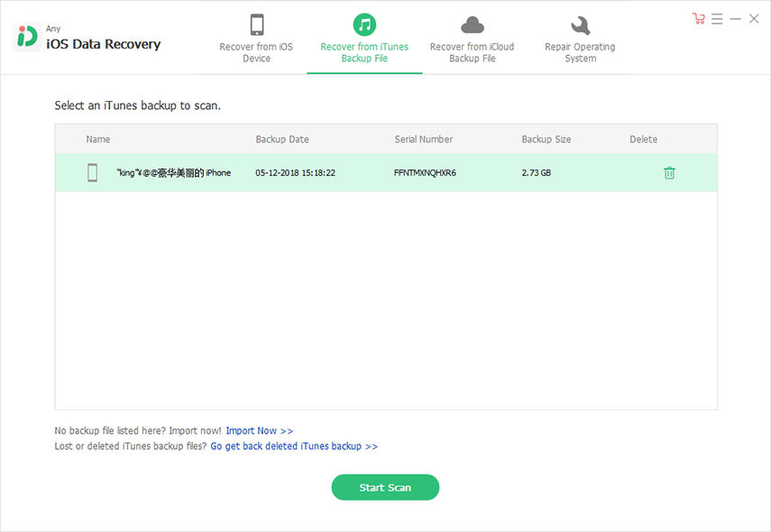Image resolution: width=771 pixels, height=532 pixels.
Task: Open Recover from iCloud Backup File tab
Action: click(x=472, y=40)
